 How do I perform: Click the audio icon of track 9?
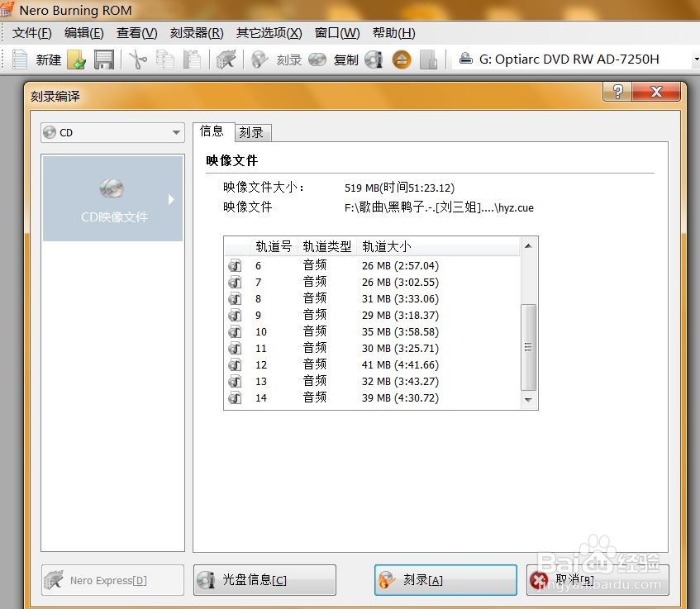[x=235, y=315]
